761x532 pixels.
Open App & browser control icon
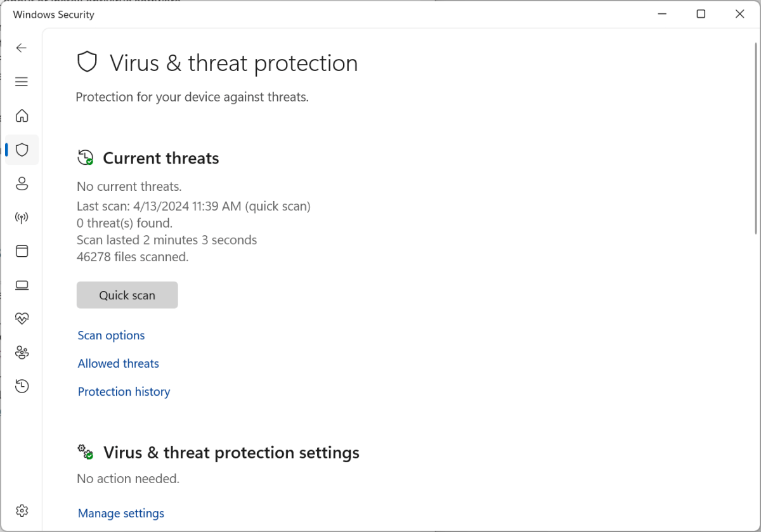pos(22,251)
